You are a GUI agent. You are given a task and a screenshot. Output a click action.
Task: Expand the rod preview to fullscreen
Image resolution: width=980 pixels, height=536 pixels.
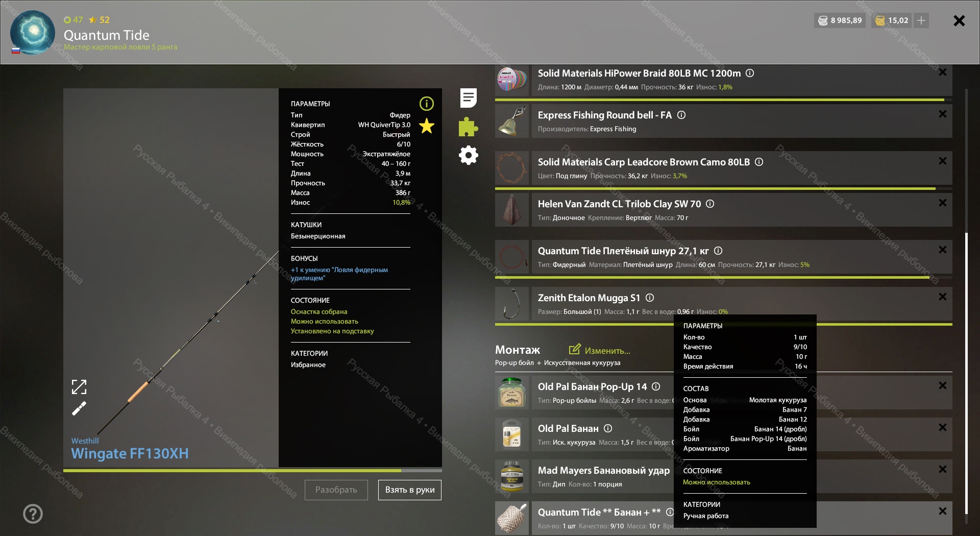pyautogui.click(x=79, y=387)
